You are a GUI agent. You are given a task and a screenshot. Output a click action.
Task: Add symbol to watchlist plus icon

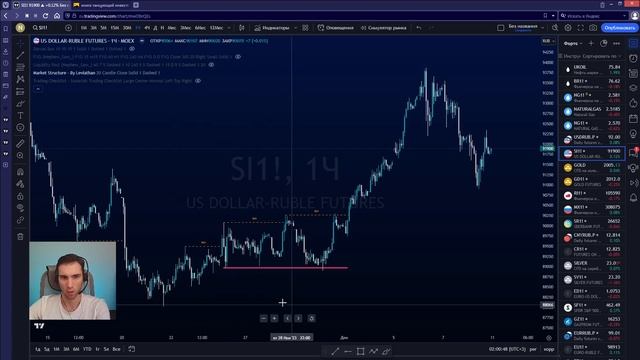pyautogui.click(x=591, y=43)
